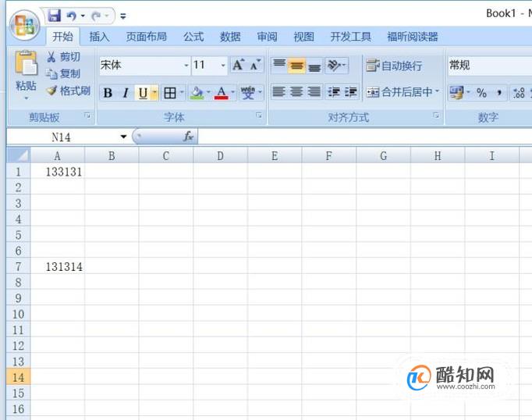Expand 合并后居中 dropdown arrow
The image size is (532, 420).
pyautogui.click(x=438, y=91)
